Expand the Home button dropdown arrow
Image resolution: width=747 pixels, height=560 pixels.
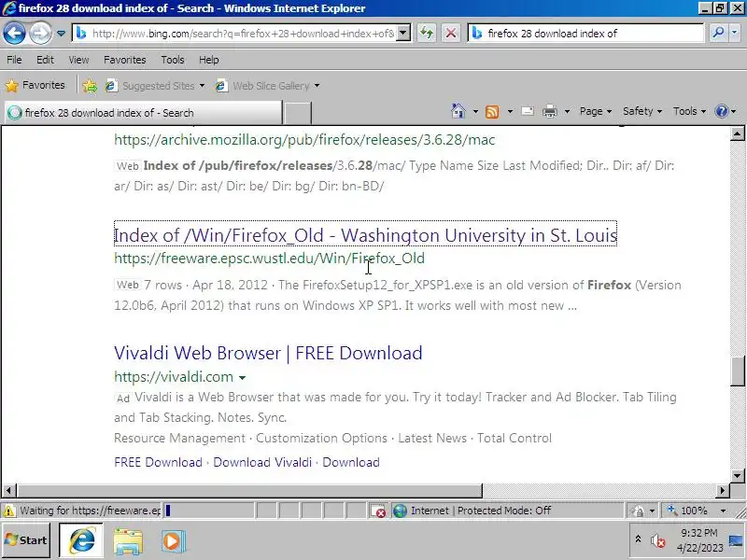(475, 111)
